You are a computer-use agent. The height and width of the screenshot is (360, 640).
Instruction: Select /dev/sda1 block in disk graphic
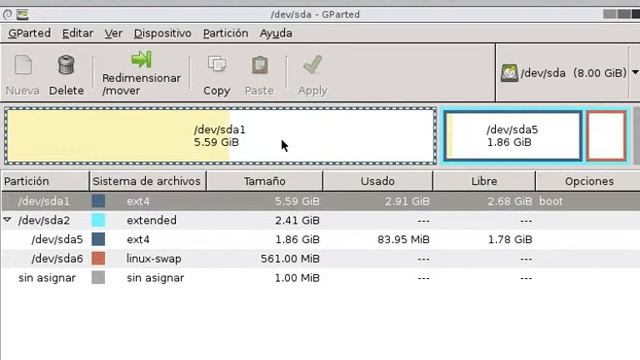(x=220, y=136)
